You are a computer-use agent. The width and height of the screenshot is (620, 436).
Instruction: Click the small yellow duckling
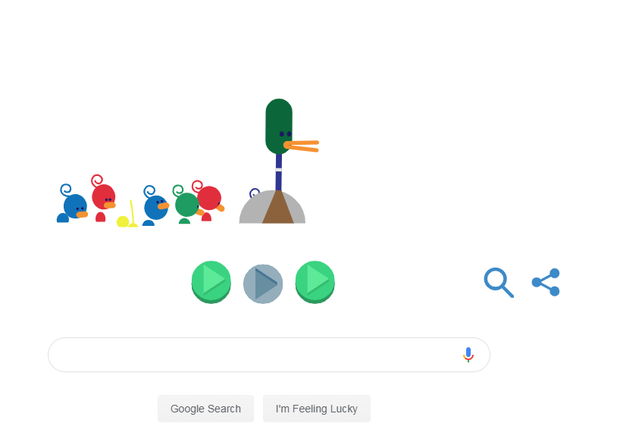[x=127, y=215]
